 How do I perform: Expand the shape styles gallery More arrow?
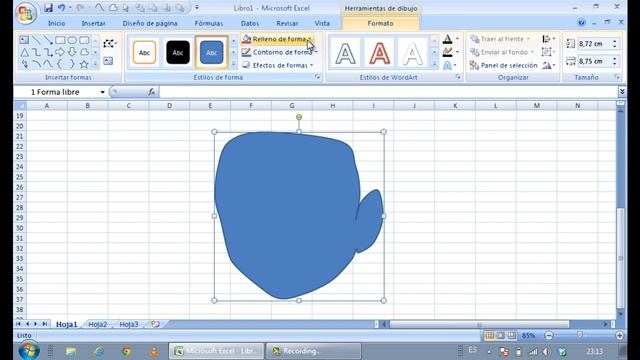coord(233,64)
